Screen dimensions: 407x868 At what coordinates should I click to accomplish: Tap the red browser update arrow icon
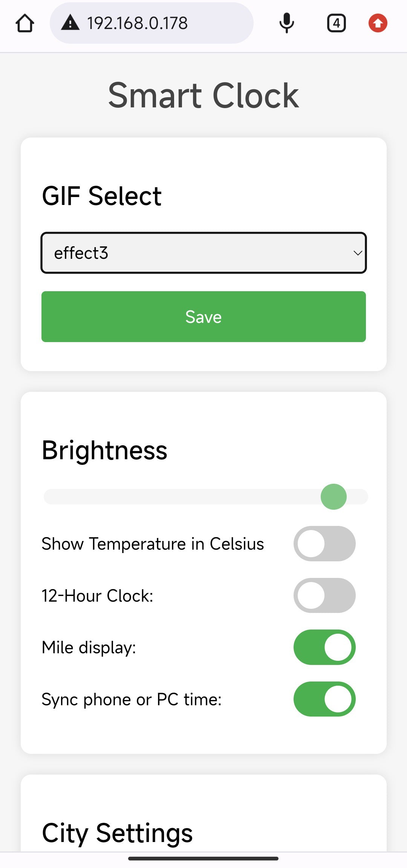378,23
